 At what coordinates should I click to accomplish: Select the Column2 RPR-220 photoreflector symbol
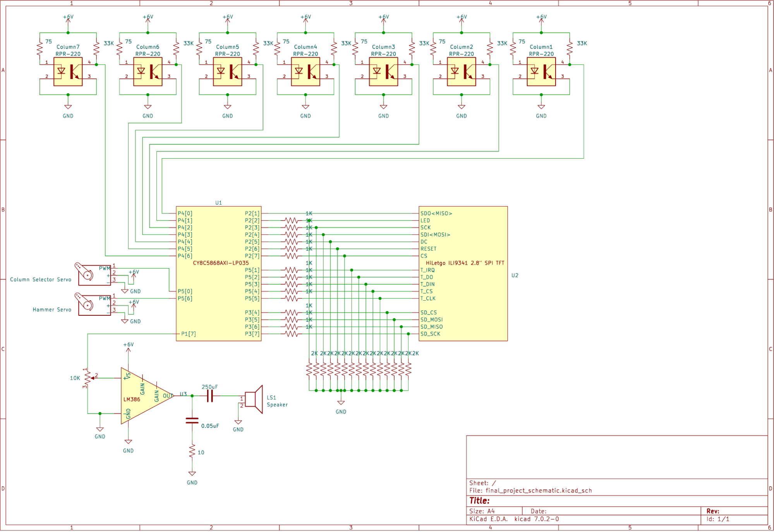point(462,72)
